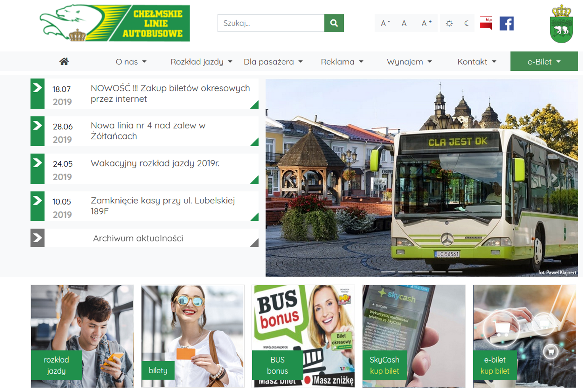583x392 pixels.
Task: Expand the green e-Bilet dropdown
Action: [x=544, y=62]
